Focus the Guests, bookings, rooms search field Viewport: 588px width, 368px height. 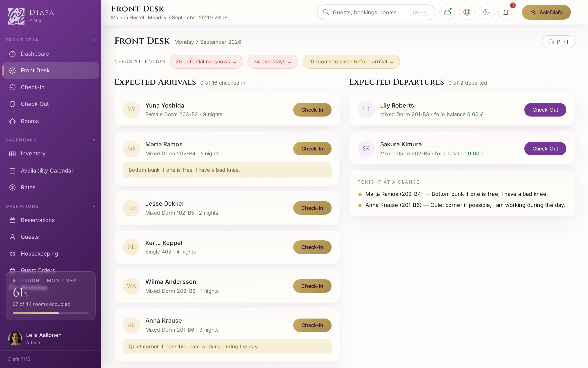pyautogui.click(x=376, y=12)
